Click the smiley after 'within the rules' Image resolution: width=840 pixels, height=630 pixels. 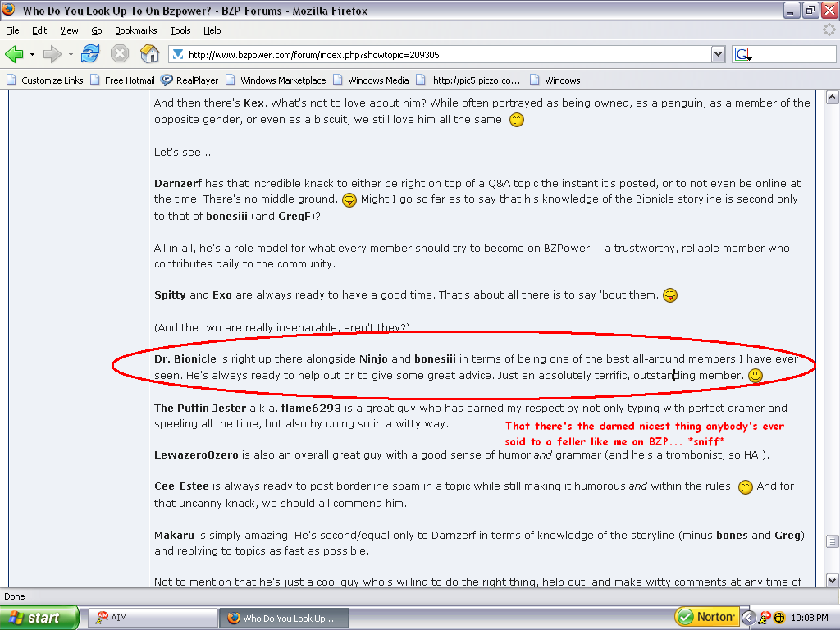(746, 487)
